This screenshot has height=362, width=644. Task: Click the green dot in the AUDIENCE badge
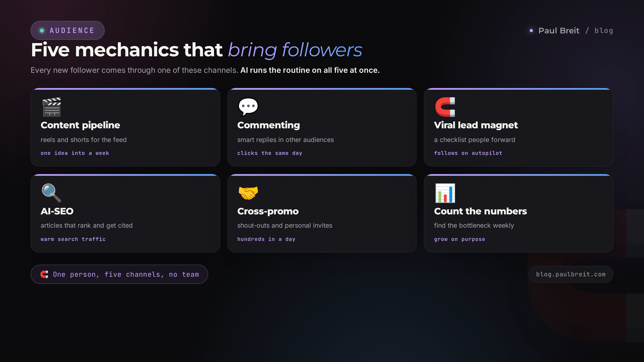[x=42, y=31]
